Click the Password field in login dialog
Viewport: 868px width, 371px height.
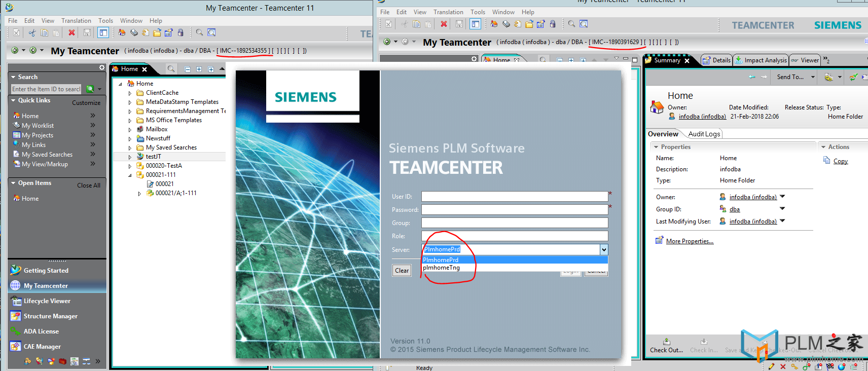coord(515,210)
